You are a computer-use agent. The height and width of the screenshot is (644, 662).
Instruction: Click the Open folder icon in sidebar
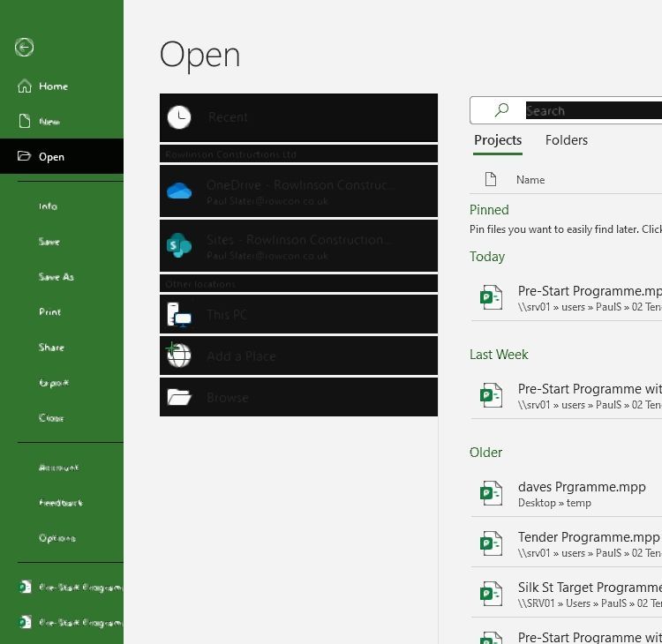pos(24,156)
